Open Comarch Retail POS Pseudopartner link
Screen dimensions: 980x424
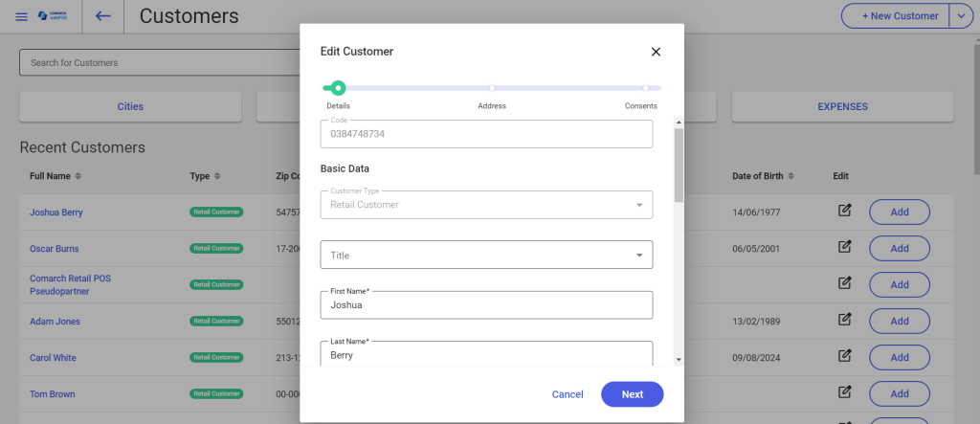tap(70, 284)
